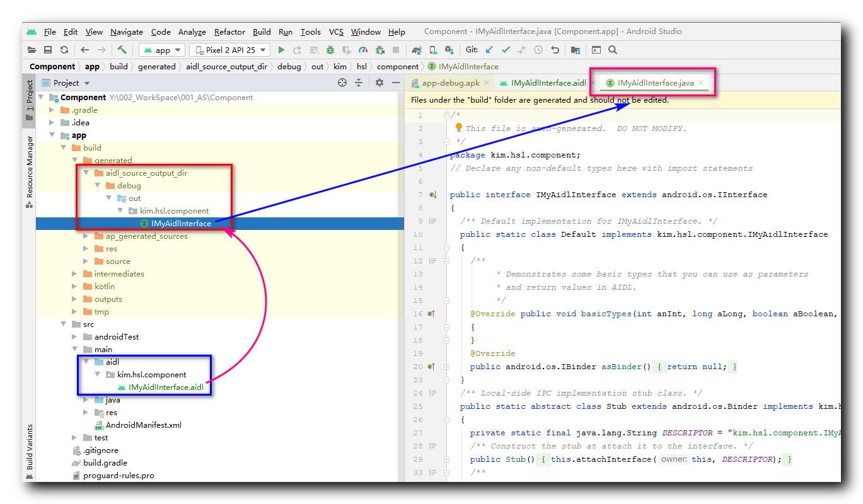Viewport: 863px width, 504px height.
Task: Click the yellow lightbulb intention icon
Action: 459,128
